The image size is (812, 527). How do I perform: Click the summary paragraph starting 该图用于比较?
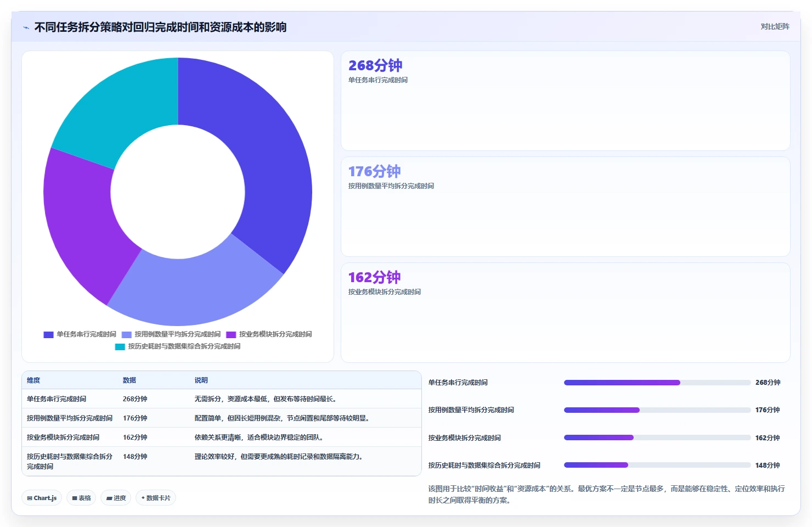(607, 495)
